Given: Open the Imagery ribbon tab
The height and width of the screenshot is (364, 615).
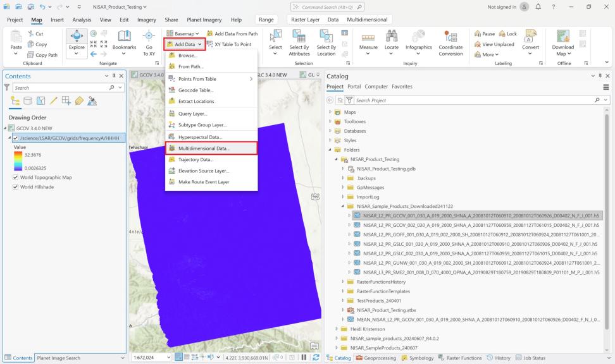Looking at the screenshot, I should tap(147, 20).
